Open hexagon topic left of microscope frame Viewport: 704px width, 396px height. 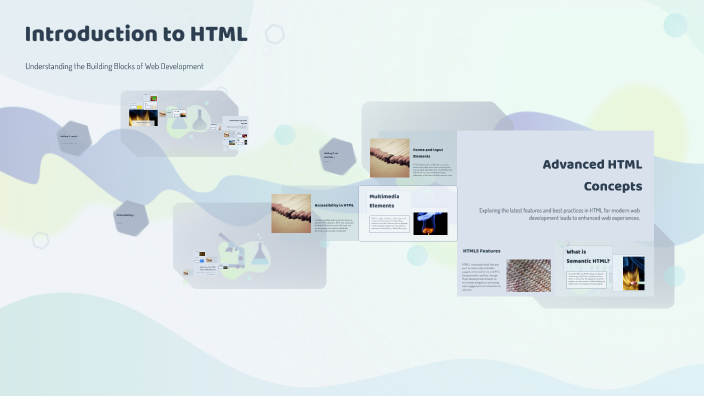[x=131, y=218]
